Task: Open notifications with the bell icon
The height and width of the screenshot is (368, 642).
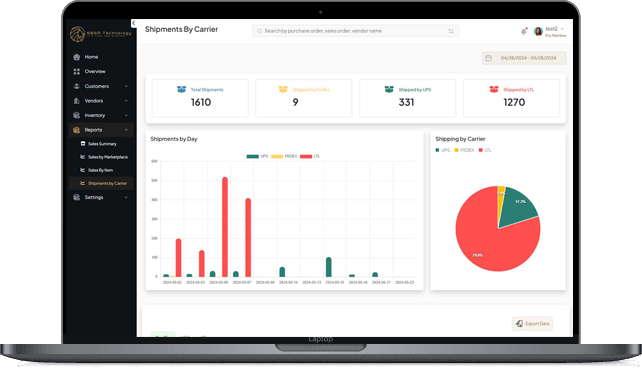Action: 524,32
